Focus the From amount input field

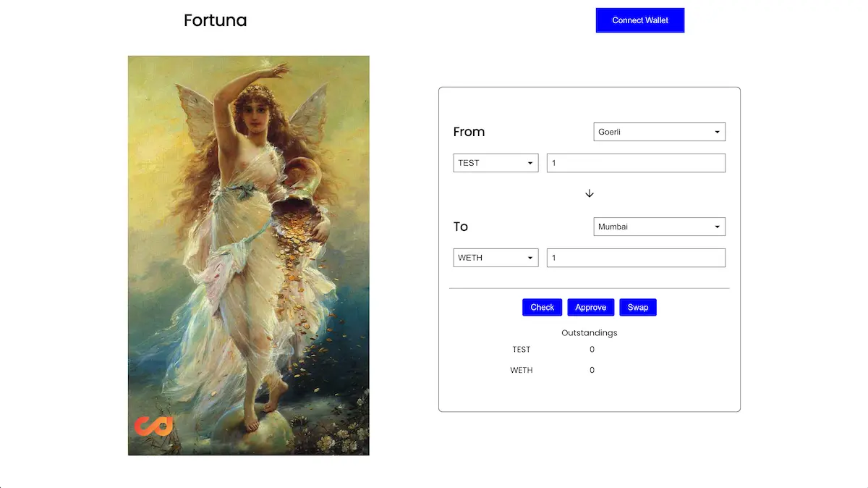[636, 163]
